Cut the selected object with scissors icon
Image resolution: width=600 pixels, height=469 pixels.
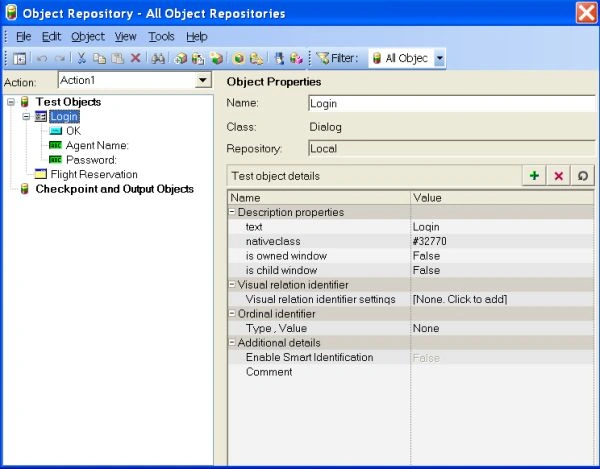click(x=81, y=58)
